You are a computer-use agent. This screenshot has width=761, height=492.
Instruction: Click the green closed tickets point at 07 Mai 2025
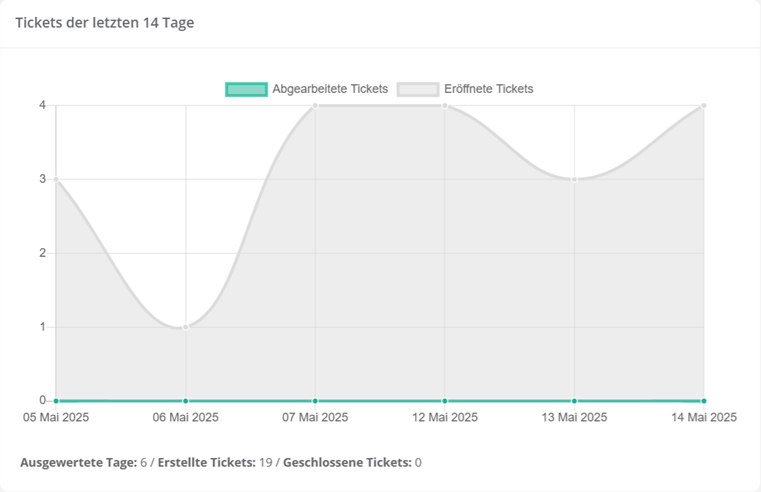(x=315, y=401)
